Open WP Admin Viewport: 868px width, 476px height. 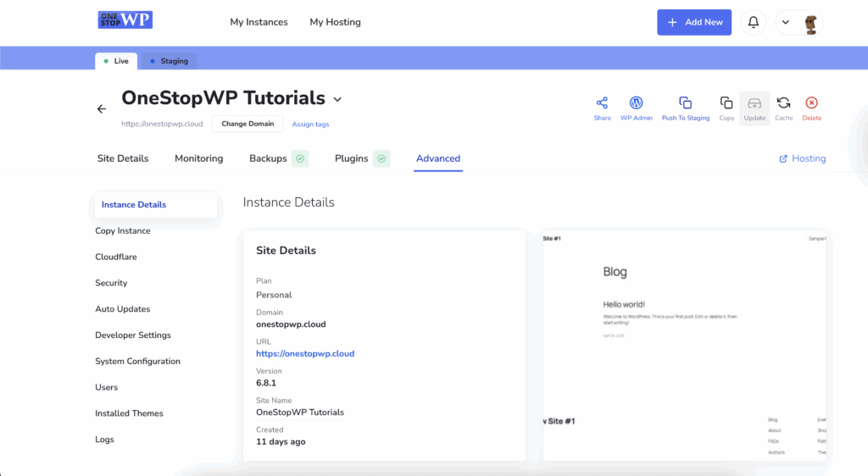tap(636, 108)
